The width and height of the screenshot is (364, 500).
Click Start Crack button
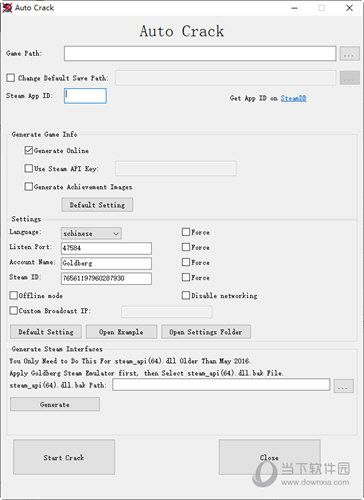click(x=64, y=457)
